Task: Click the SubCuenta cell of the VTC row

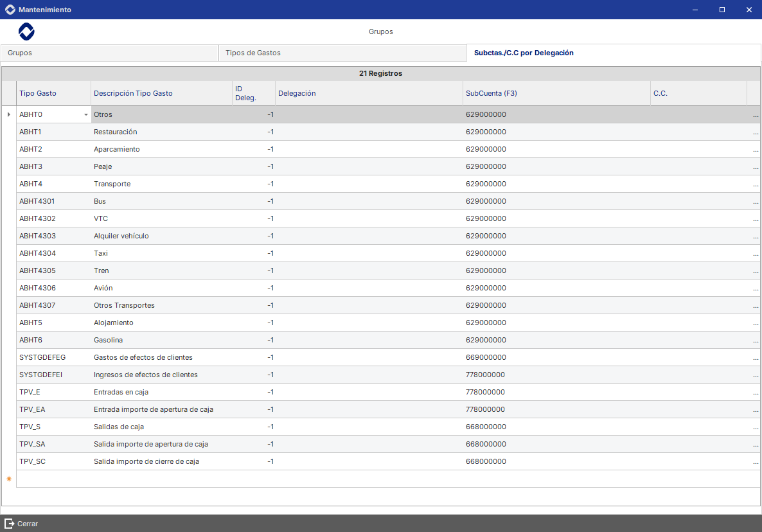Action: click(x=556, y=218)
